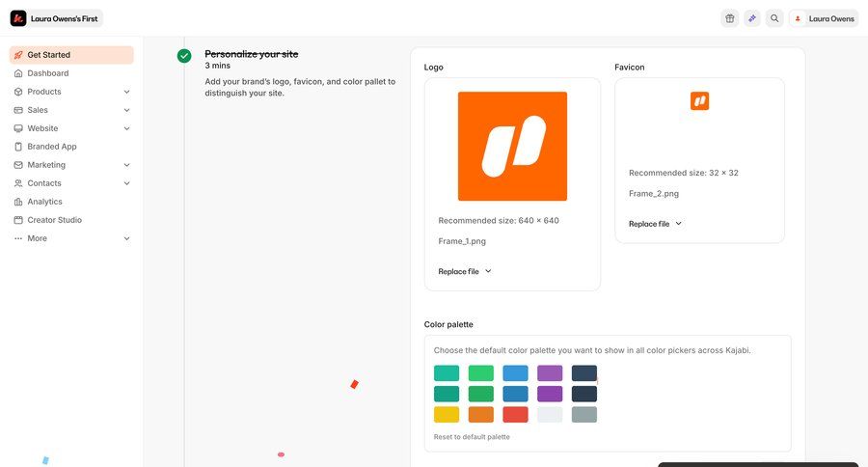Click Reset to default palette link
The image size is (868, 467).
(472, 437)
